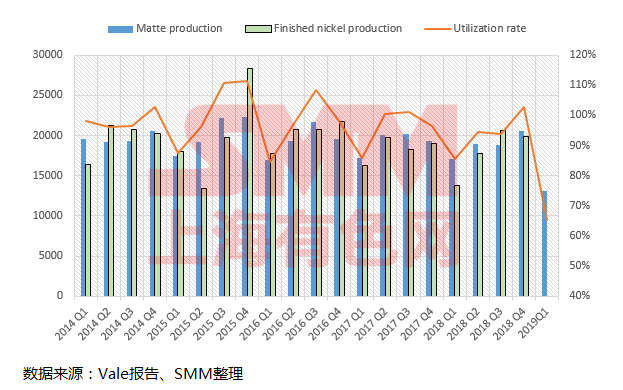
Task: Click the 2014 Q3 x-axis label
Action: coord(116,324)
